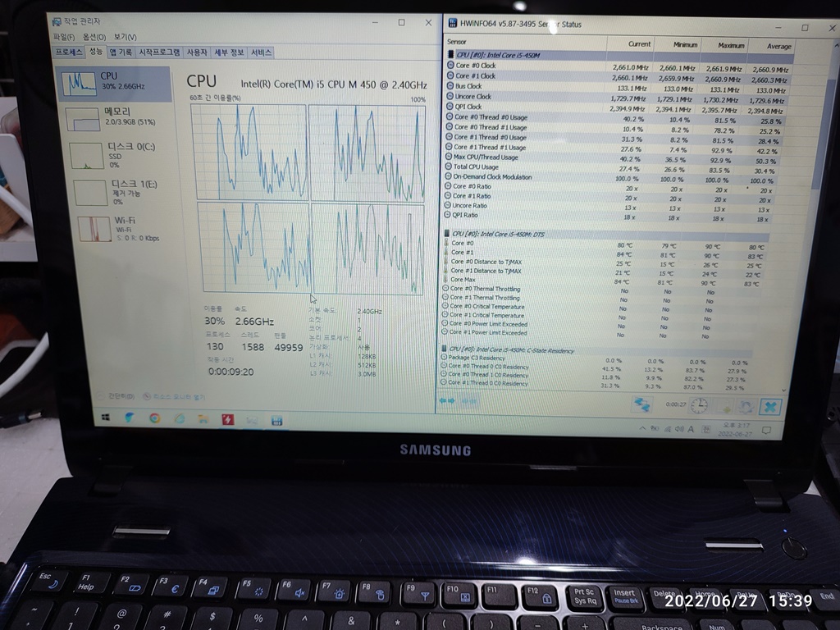
Task: Open File Explorer from the taskbar
Action: pos(203,419)
